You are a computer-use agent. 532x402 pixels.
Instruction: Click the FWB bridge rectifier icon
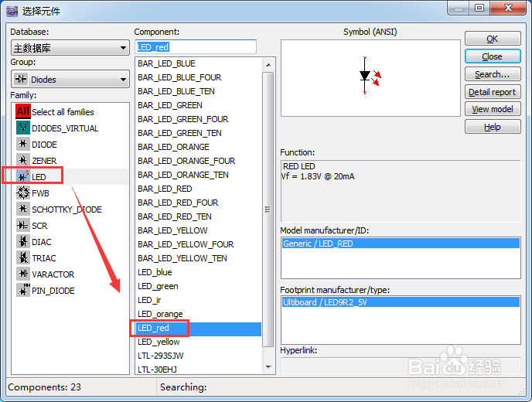(23, 192)
